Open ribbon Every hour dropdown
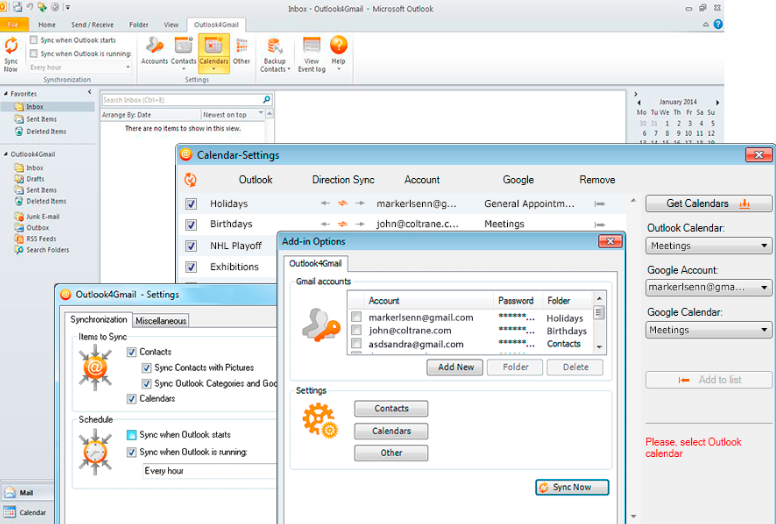 point(80,67)
